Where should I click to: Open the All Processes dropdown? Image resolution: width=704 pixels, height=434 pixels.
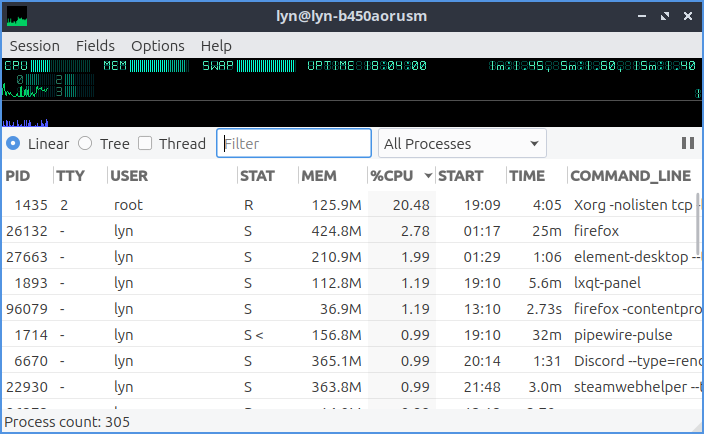[x=463, y=144]
